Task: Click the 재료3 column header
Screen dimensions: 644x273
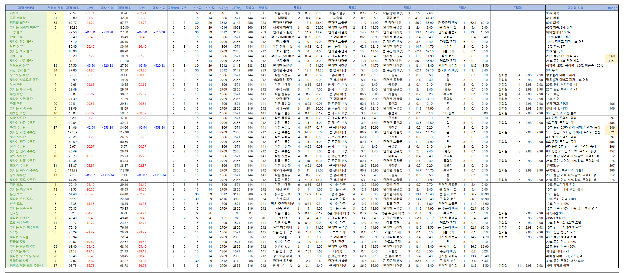Action: point(408,8)
